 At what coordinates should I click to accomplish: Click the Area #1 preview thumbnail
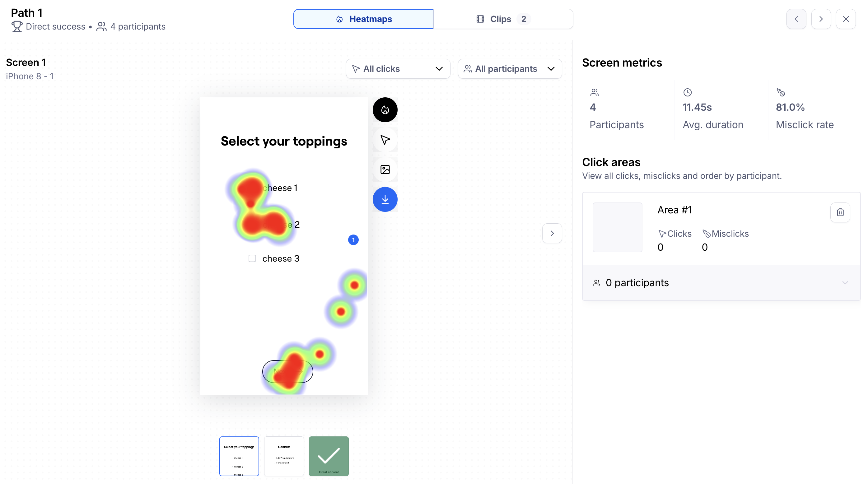[617, 227]
